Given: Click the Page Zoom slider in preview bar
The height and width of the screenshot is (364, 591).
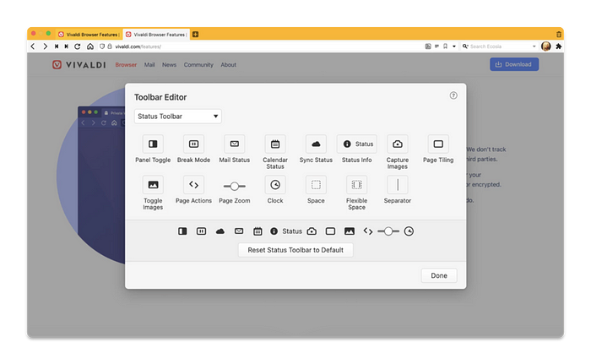Looking at the screenshot, I should click(388, 231).
